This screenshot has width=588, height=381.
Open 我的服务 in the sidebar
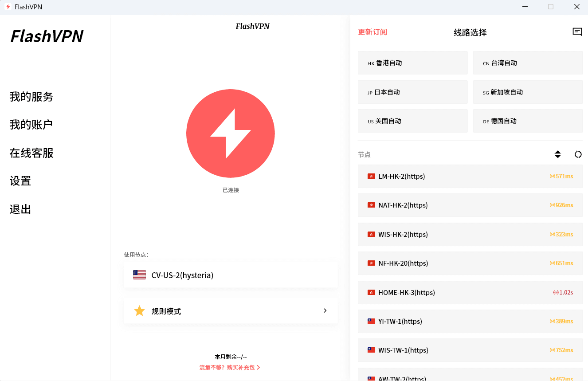coord(31,97)
